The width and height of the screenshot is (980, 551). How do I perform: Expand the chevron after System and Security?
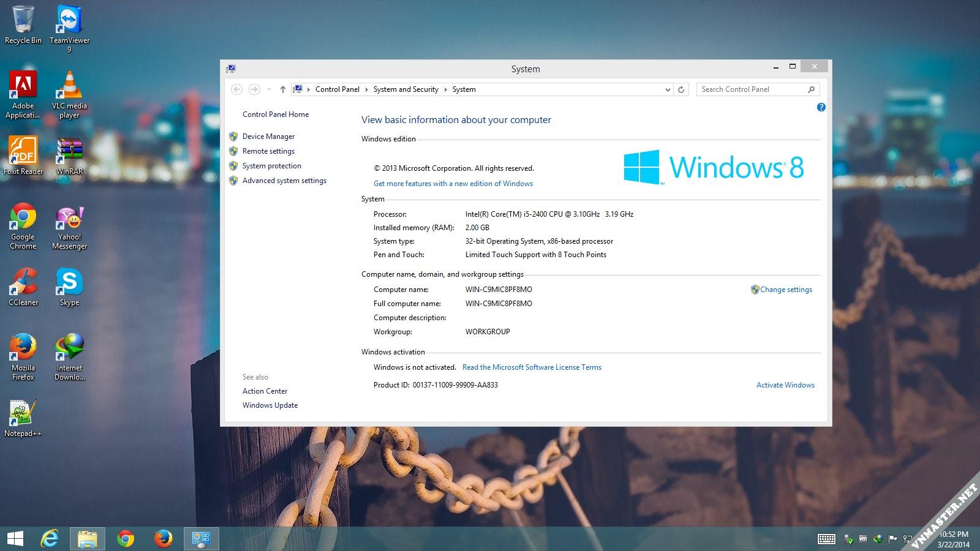(x=446, y=89)
